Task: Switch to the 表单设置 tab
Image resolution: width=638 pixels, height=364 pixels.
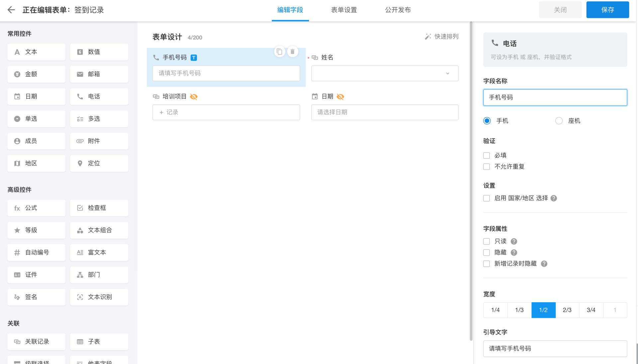Action: pos(344,10)
